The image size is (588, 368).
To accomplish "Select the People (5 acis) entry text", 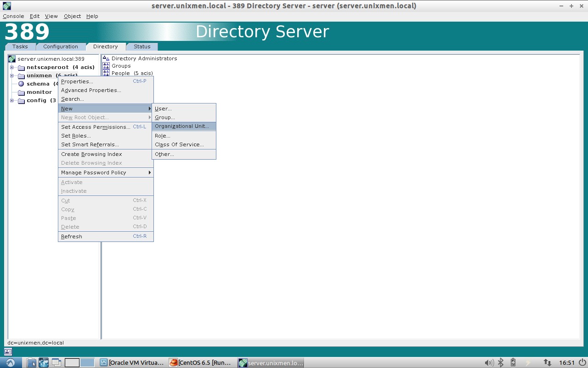I will (132, 73).
